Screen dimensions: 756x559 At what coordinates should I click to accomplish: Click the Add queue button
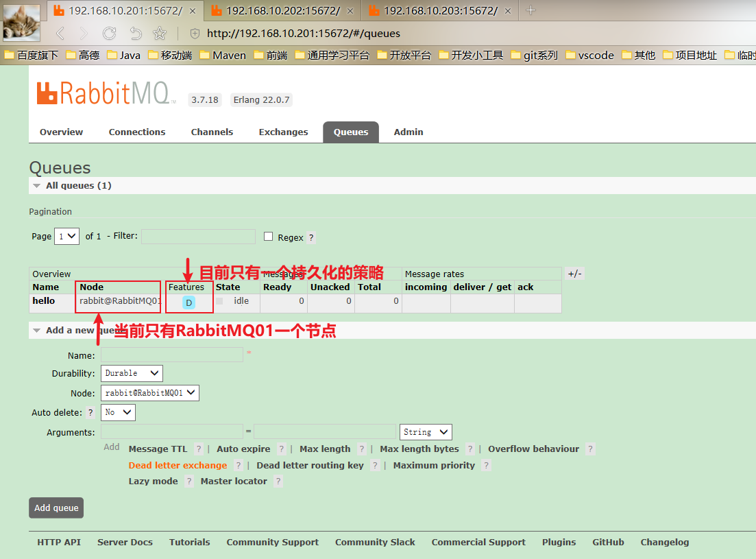coord(56,508)
